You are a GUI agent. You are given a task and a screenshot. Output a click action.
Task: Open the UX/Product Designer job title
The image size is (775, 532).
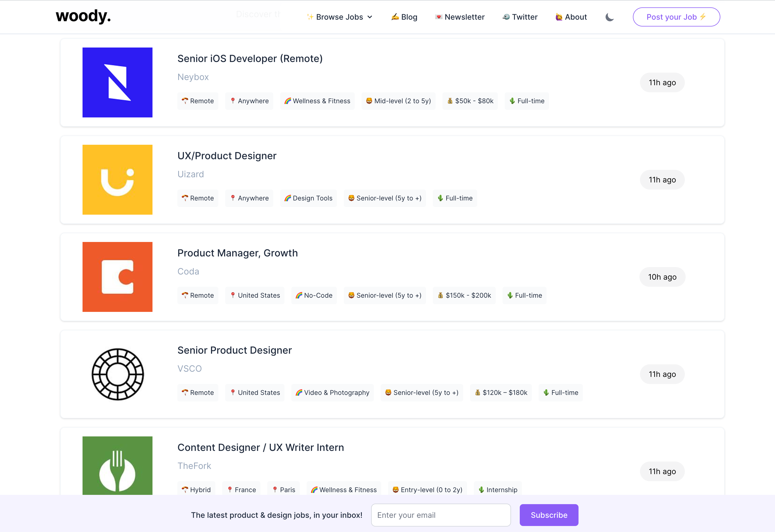point(227,156)
